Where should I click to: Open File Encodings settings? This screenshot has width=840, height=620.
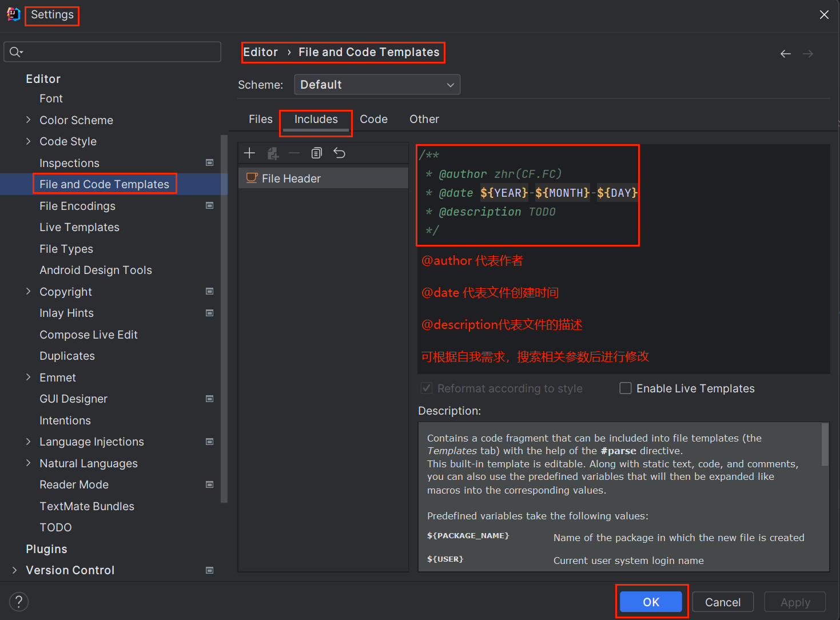(x=78, y=206)
